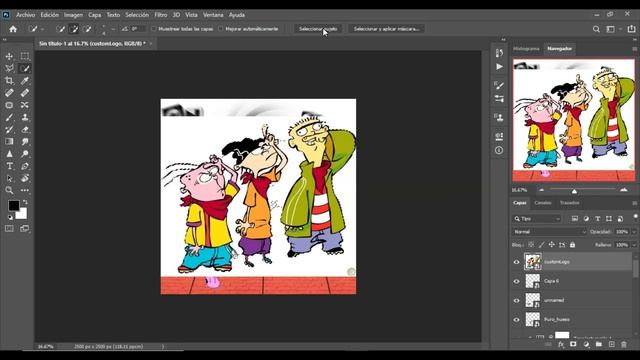
Task: Open the Imagen menu
Action: pyautogui.click(x=73, y=15)
